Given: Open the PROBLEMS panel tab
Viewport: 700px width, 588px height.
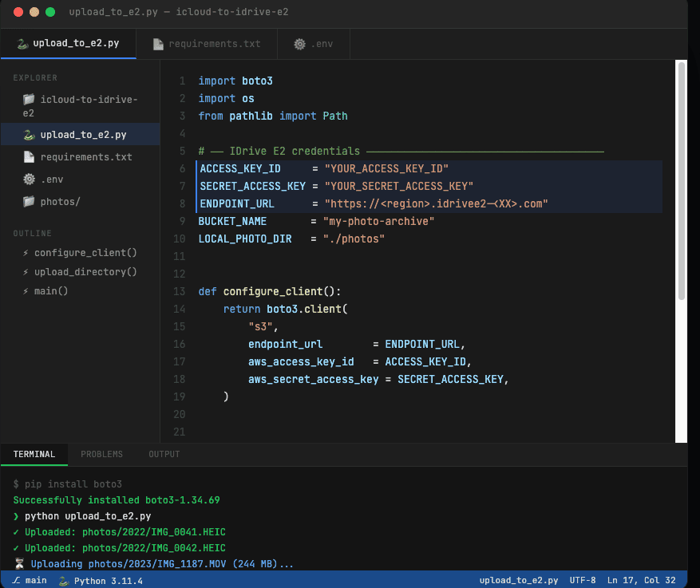Looking at the screenshot, I should (x=101, y=453).
